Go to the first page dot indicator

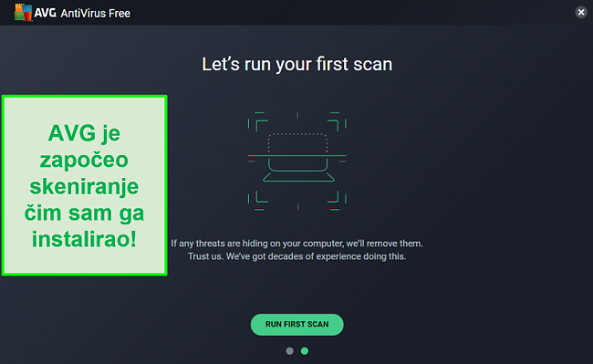click(x=290, y=351)
